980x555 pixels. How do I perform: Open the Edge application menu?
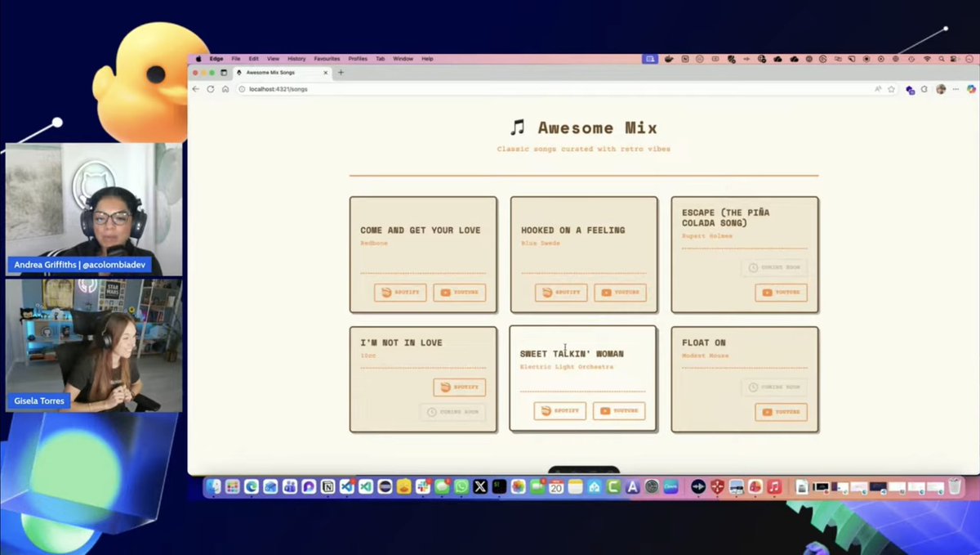click(x=216, y=59)
